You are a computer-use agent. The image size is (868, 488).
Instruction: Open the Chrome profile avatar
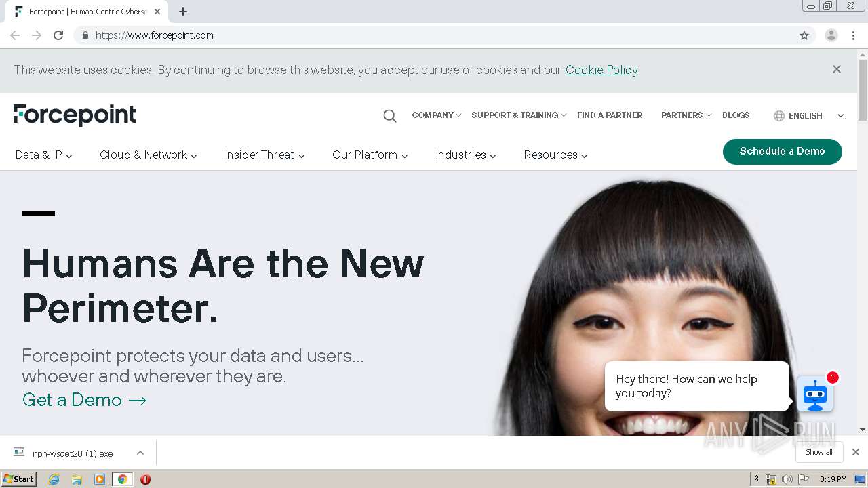[x=831, y=35]
